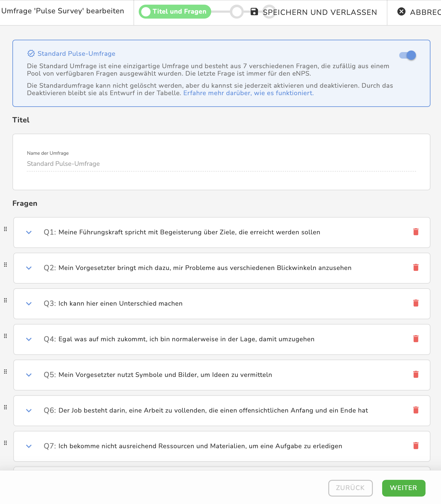Click the Q1 question text about Führungskraft
This screenshot has width=441, height=504.
(189, 232)
